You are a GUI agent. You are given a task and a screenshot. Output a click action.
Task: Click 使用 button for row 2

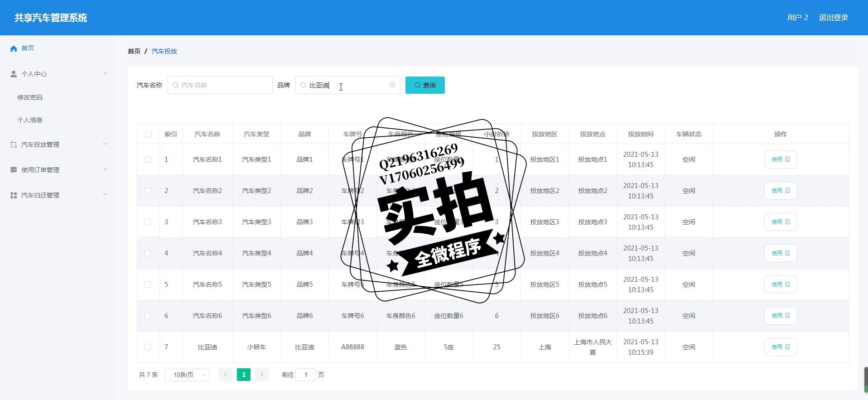(781, 191)
